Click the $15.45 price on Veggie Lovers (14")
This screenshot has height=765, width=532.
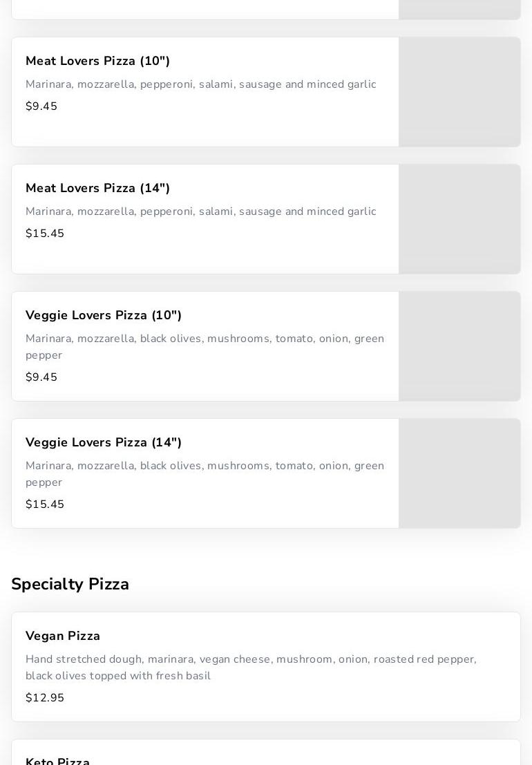pyautogui.click(x=45, y=504)
